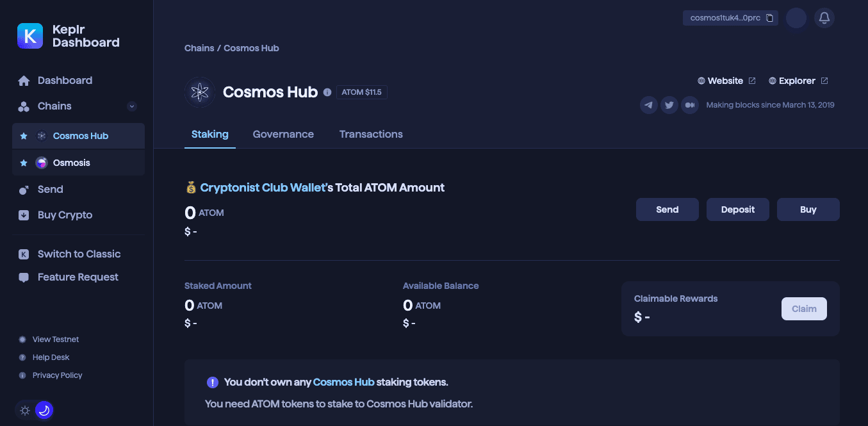Switch to the Staking tab
This screenshot has width=868, height=426.
210,135
